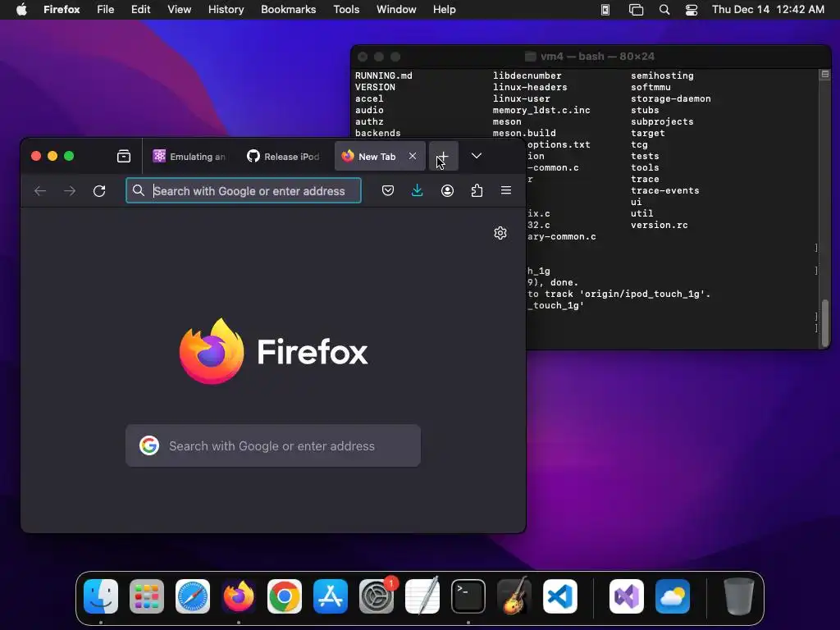Open the View menu
Image resolution: width=840 pixels, height=630 pixels.
(179, 10)
